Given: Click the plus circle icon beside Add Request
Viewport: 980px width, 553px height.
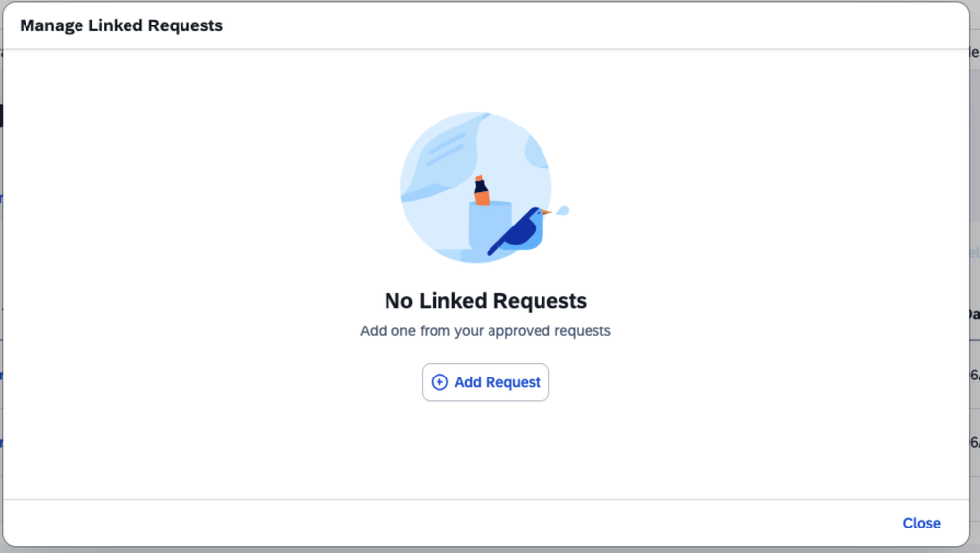Looking at the screenshot, I should coord(439,382).
